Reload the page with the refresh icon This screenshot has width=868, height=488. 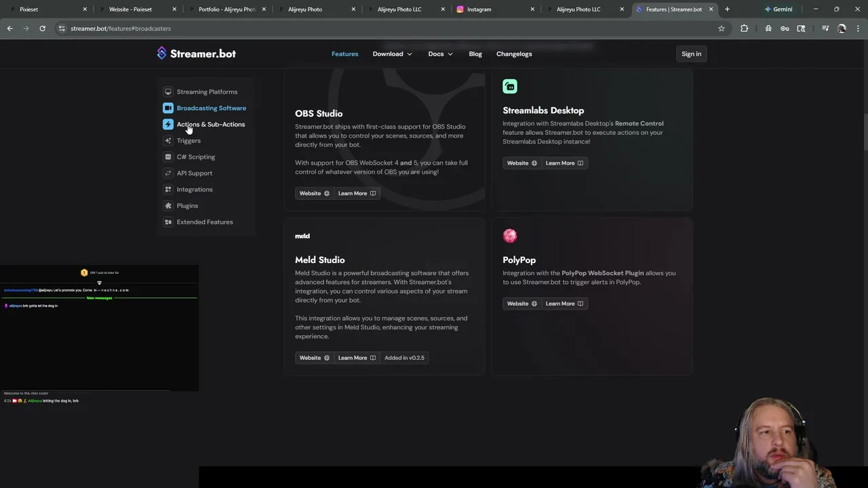click(x=42, y=28)
